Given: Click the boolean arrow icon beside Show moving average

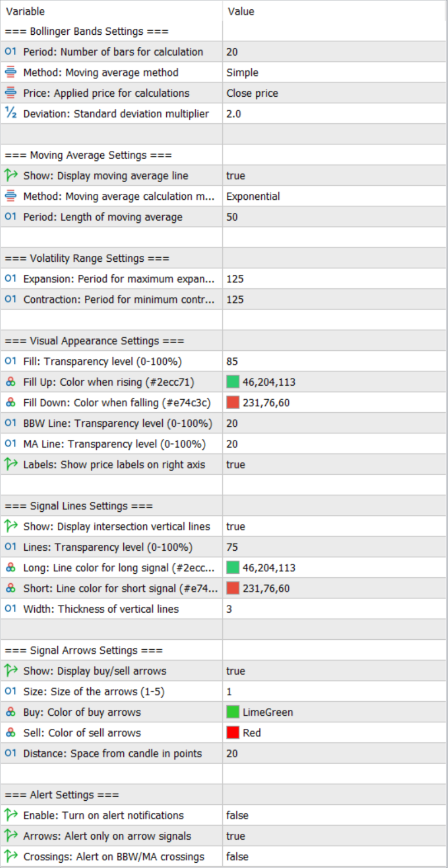Looking at the screenshot, I should 11,176.
